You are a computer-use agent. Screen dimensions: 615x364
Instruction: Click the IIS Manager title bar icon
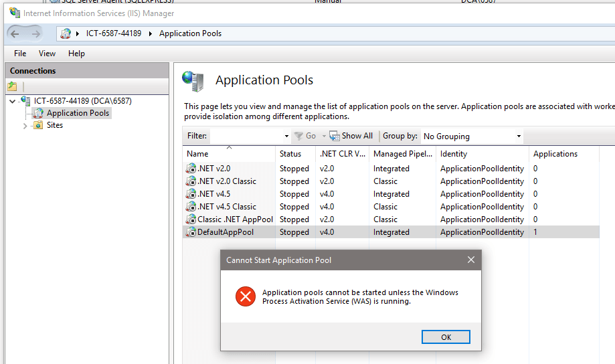[x=15, y=13]
